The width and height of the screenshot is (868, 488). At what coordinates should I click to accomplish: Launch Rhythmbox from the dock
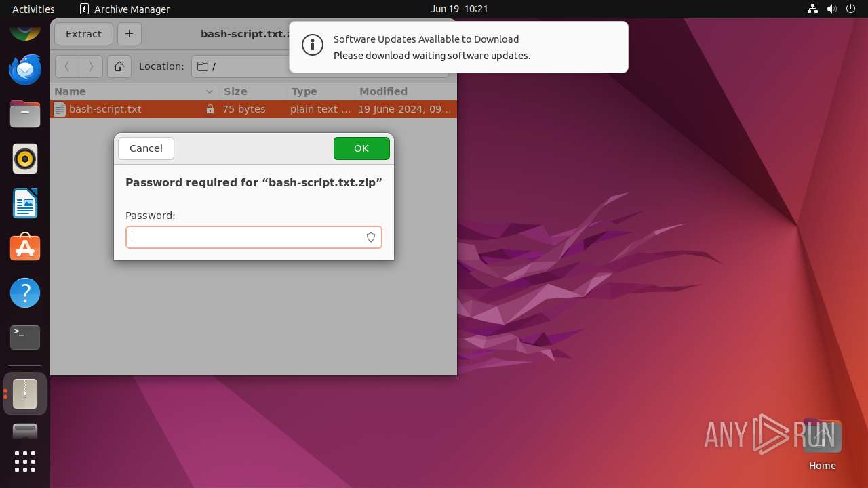point(25,159)
